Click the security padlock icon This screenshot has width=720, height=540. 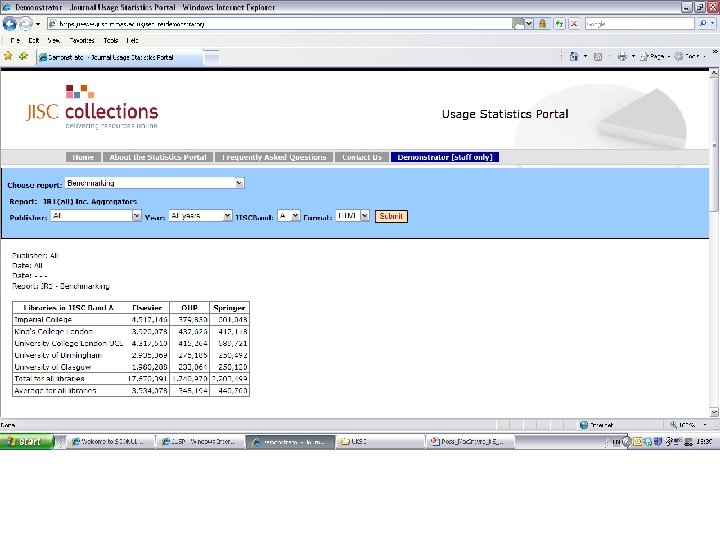(x=543, y=24)
